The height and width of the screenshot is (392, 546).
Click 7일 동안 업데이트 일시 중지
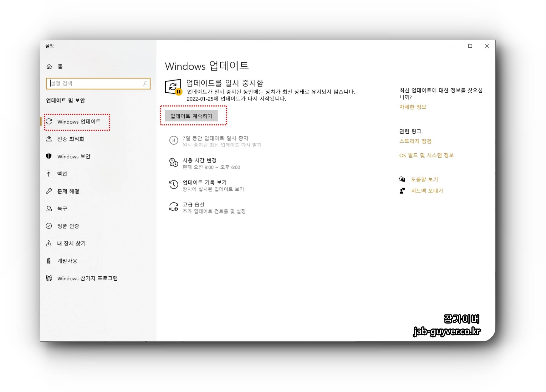(215, 138)
